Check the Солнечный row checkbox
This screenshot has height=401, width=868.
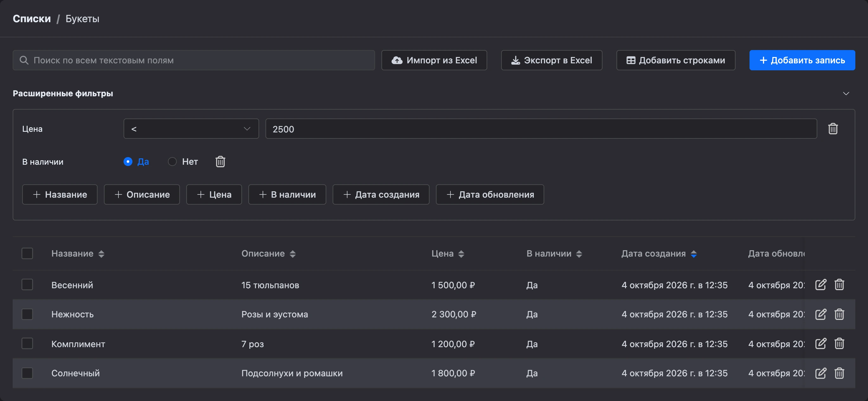click(x=27, y=373)
